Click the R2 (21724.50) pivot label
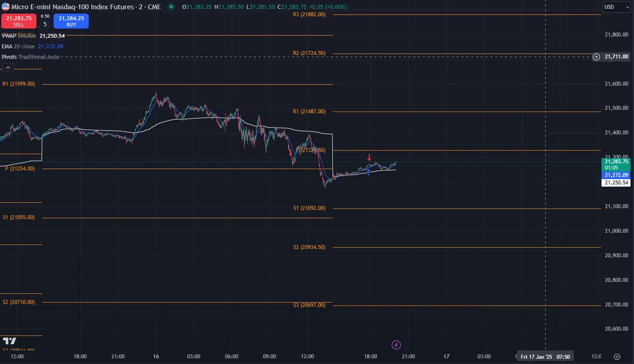Image resolution: width=634 pixels, height=364 pixels. (x=309, y=53)
